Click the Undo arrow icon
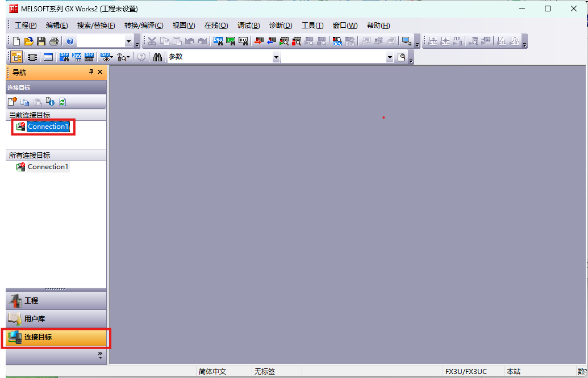 [190, 41]
